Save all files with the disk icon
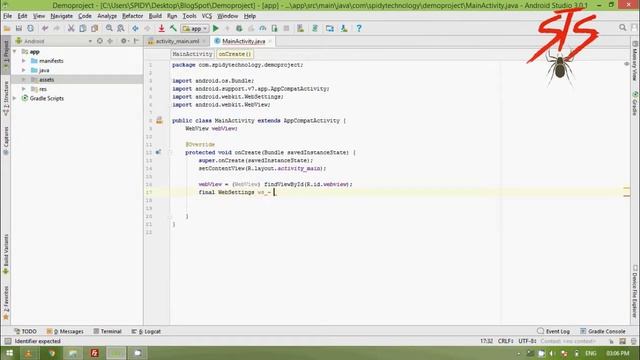640x360 pixels. click(19, 29)
